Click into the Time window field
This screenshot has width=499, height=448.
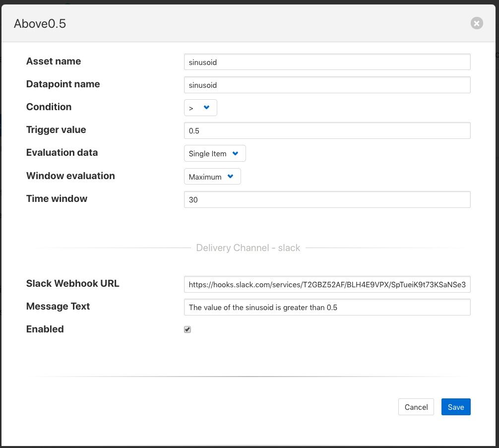click(x=326, y=199)
